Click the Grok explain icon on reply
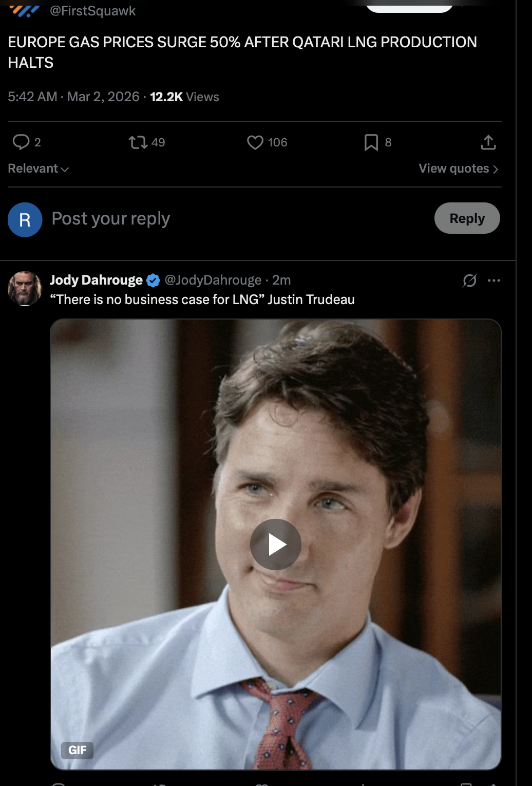Image resolution: width=532 pixels, height=786 pixels. (x=469, y=280)
